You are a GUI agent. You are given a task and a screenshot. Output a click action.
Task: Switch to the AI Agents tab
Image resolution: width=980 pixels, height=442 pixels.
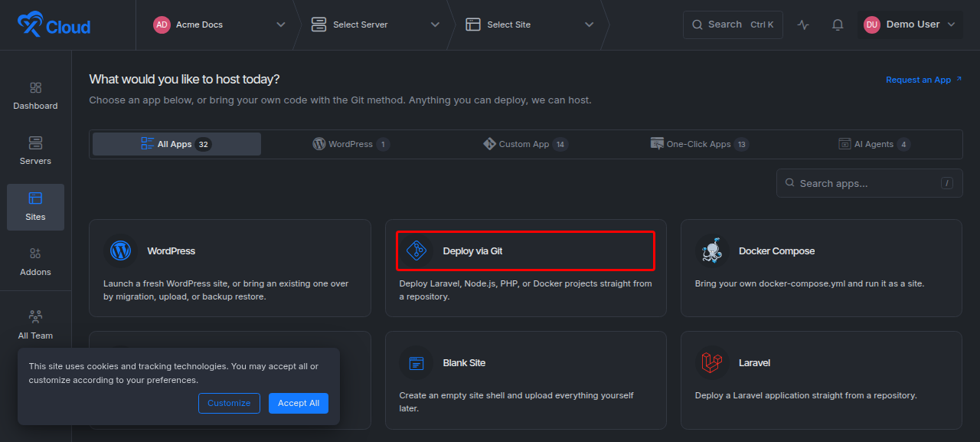pos(874,144)
